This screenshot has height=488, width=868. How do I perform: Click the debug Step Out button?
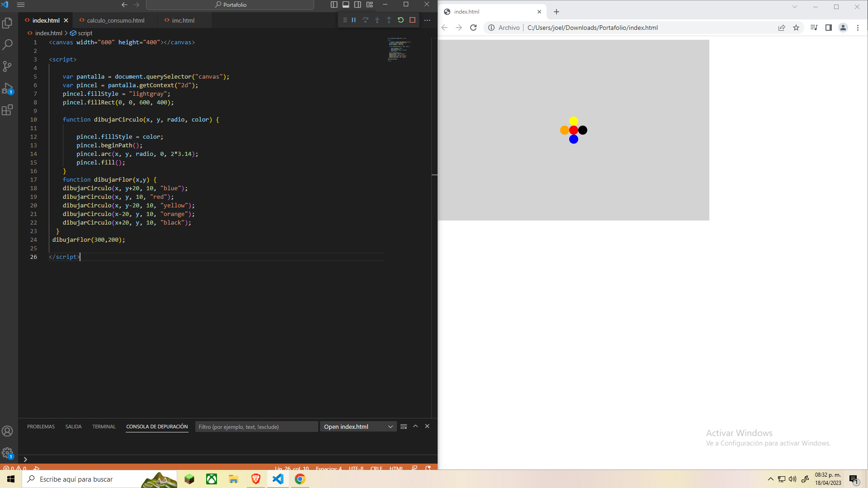(389, 20)
